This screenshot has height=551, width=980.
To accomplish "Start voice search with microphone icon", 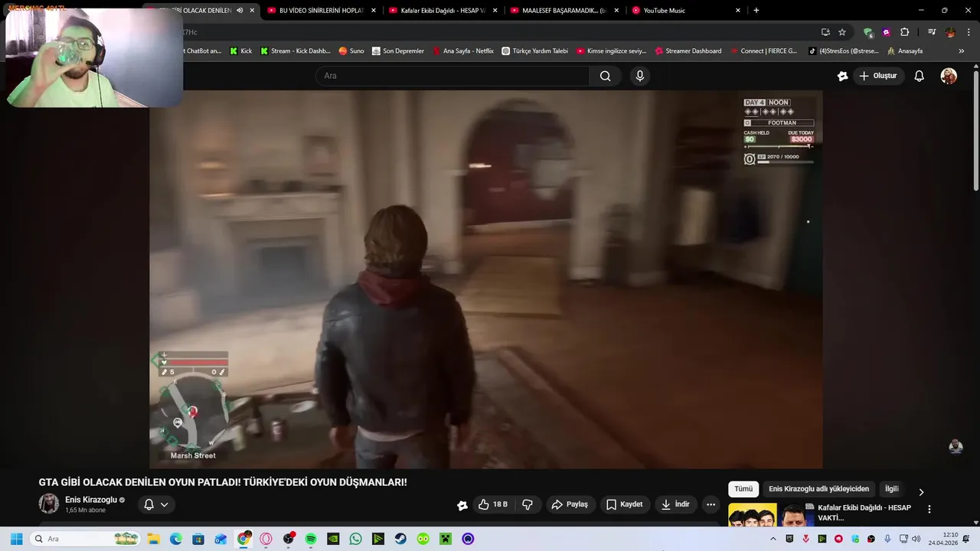I will pos(640,76).
